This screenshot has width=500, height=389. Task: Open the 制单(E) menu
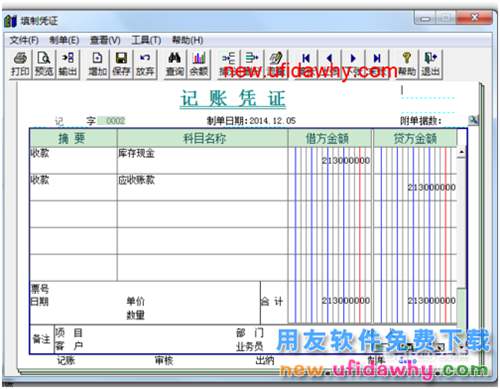click(64, 40)
